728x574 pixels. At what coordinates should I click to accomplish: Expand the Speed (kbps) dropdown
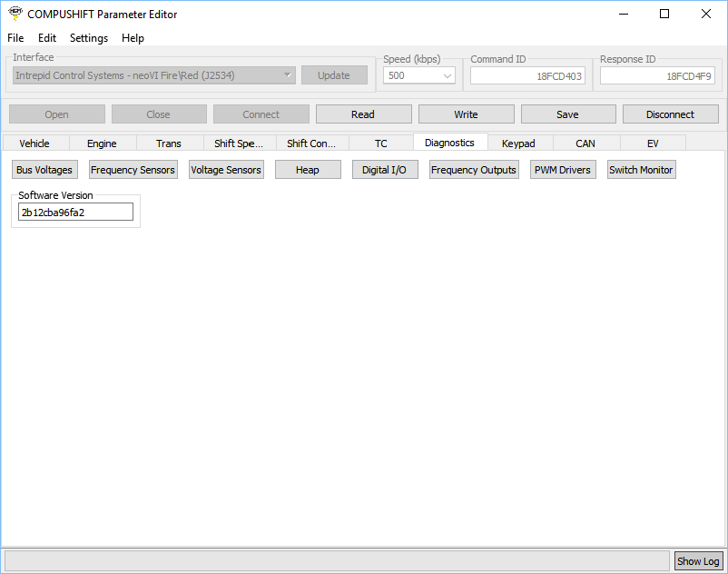(x=419, y=75)
